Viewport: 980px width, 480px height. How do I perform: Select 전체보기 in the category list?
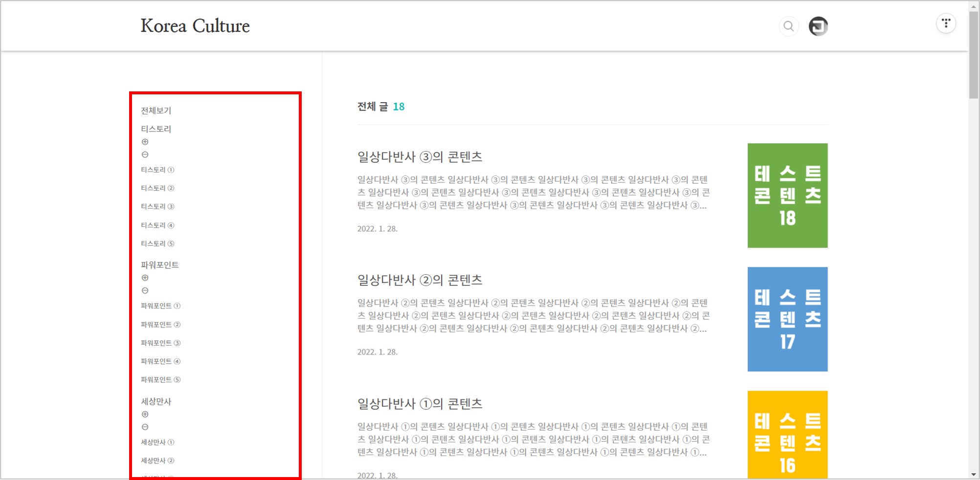tap(156, 110)
